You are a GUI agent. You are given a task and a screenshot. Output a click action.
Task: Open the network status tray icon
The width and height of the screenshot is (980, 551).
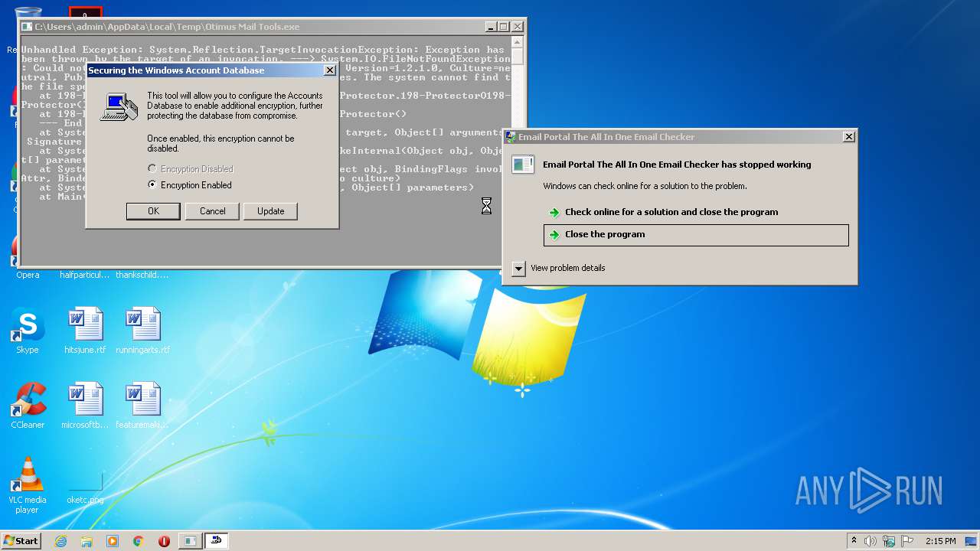tap(889, 541)
